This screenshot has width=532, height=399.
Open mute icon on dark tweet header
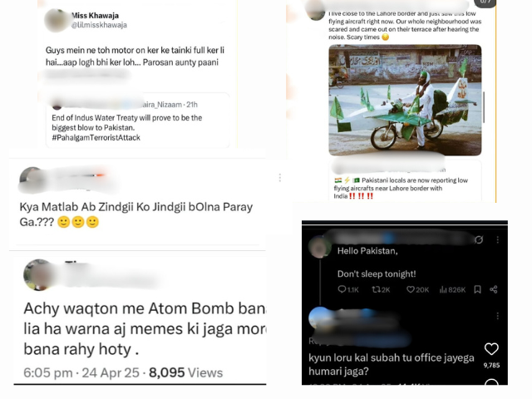pos(479,240)
